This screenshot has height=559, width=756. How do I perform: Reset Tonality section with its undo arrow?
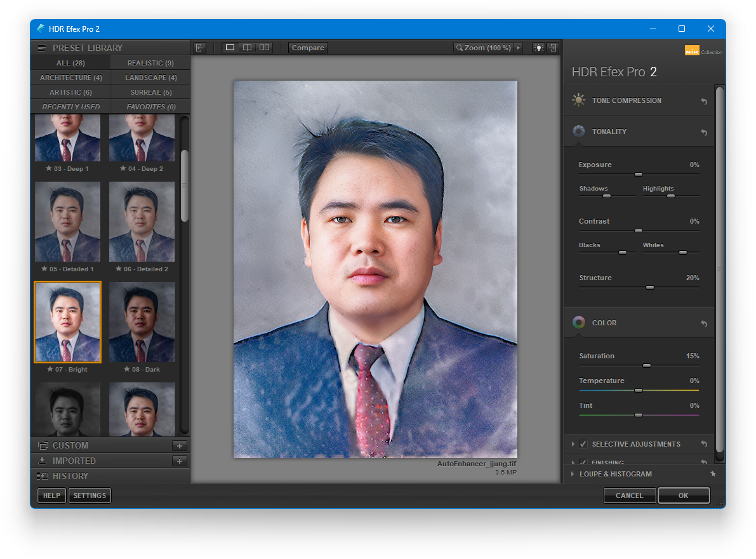(704, 132)
